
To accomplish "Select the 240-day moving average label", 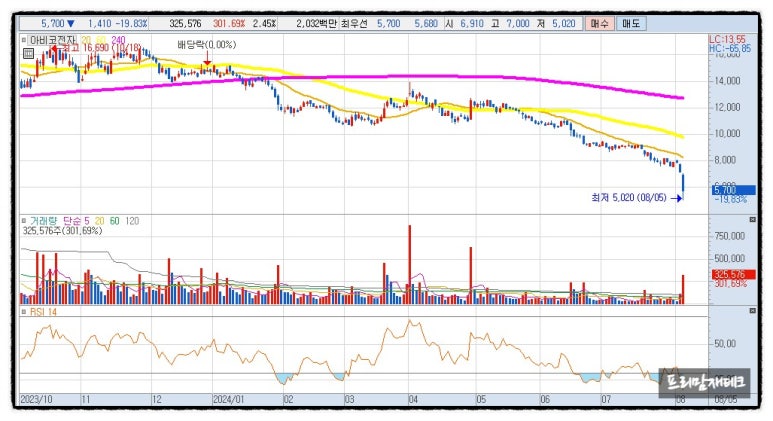I will point(118,40).
